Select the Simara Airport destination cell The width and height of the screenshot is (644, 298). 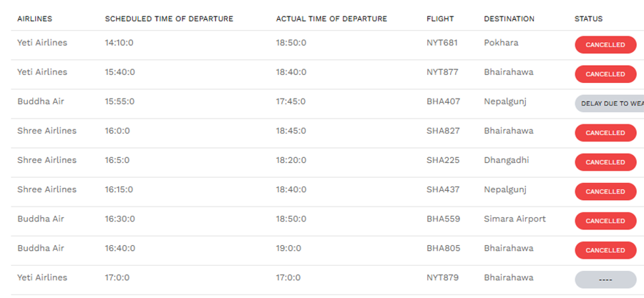514,219
